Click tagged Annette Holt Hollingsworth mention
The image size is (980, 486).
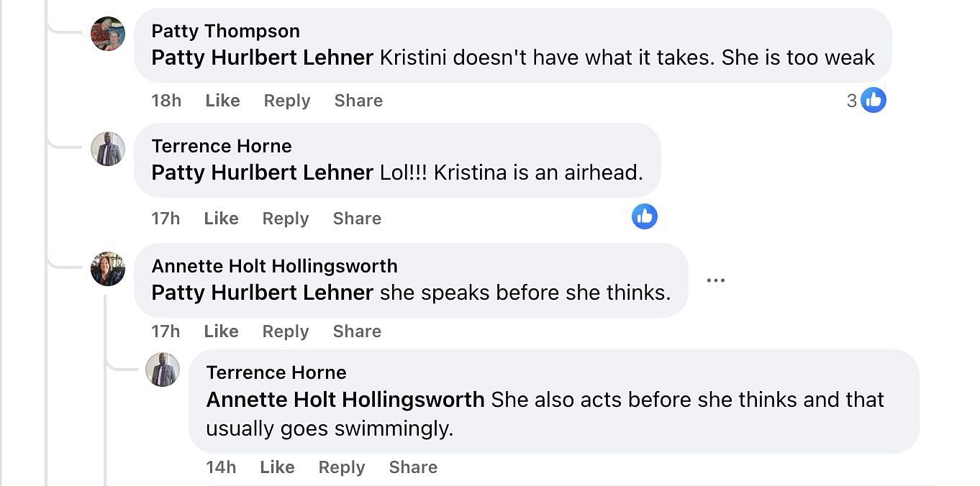pos(345,400)
